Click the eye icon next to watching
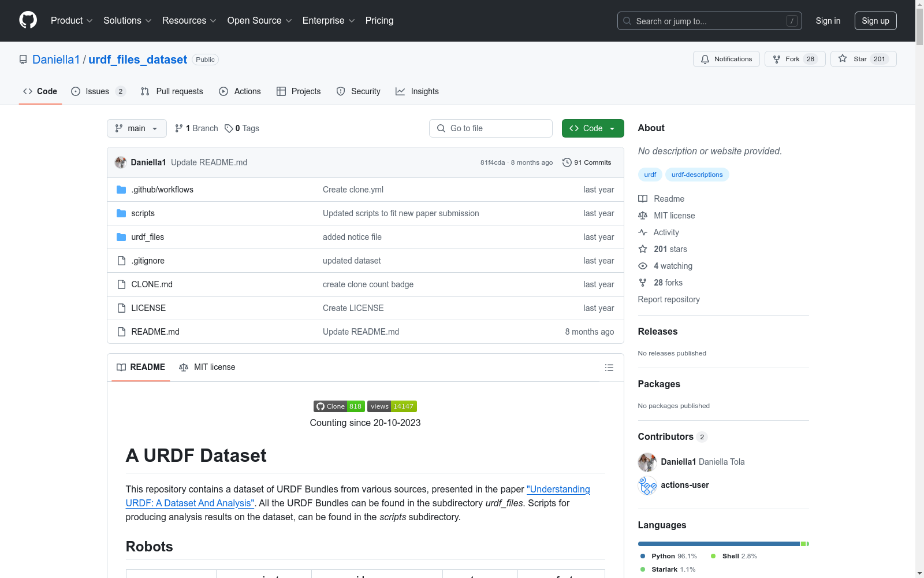 (643, 266)
